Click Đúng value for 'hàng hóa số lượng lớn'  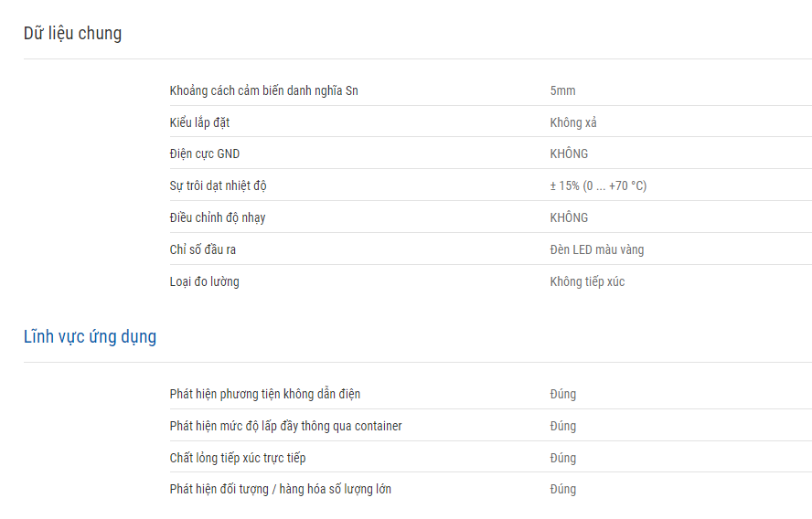(563, 490)
